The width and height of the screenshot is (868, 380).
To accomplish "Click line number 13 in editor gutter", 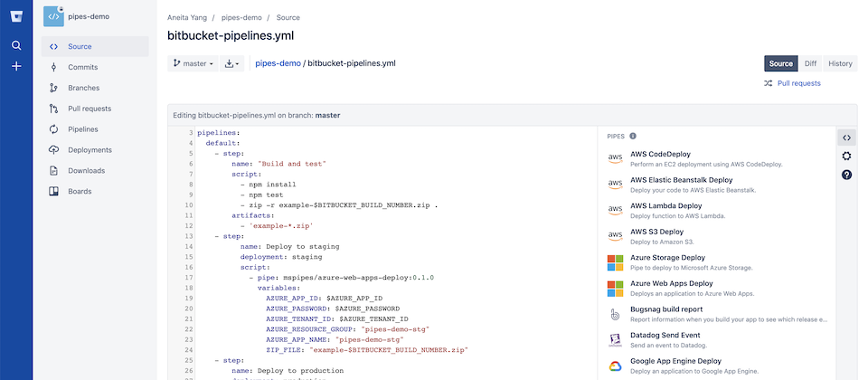I will (x=189, y=236).
